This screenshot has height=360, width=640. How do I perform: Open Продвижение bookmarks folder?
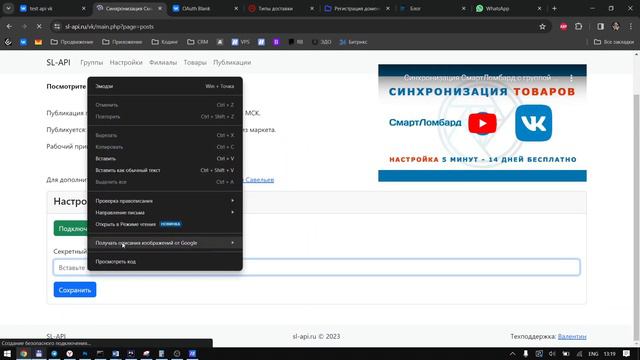(71, 42)
